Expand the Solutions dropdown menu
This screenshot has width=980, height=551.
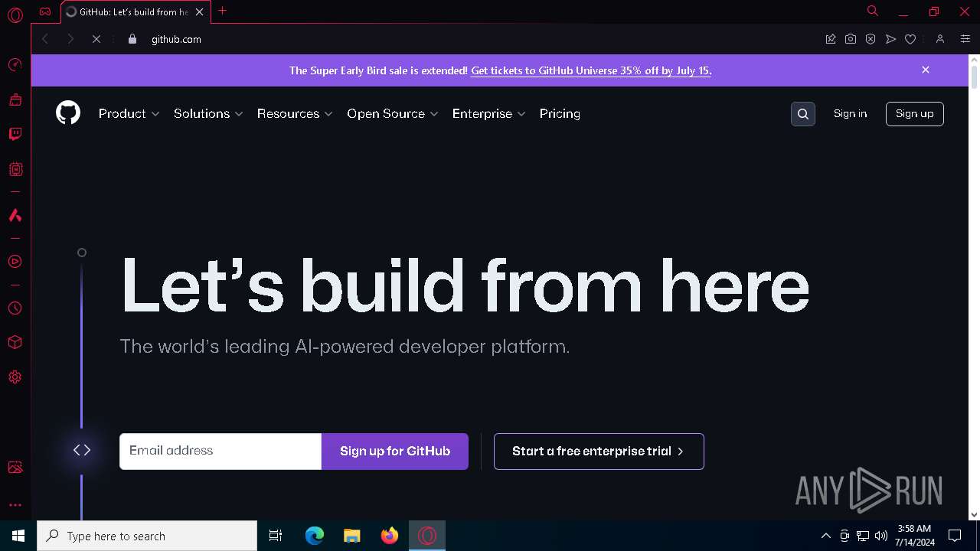coord(208,113)
